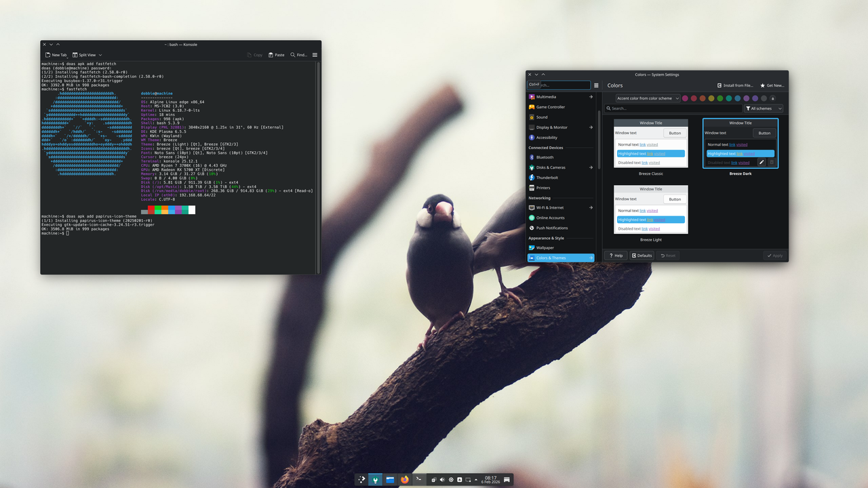Image resolution: width=868 pixels, height=488 pixels.
Task: Open the All schemes filter dropdown
Action: [764, 108]
